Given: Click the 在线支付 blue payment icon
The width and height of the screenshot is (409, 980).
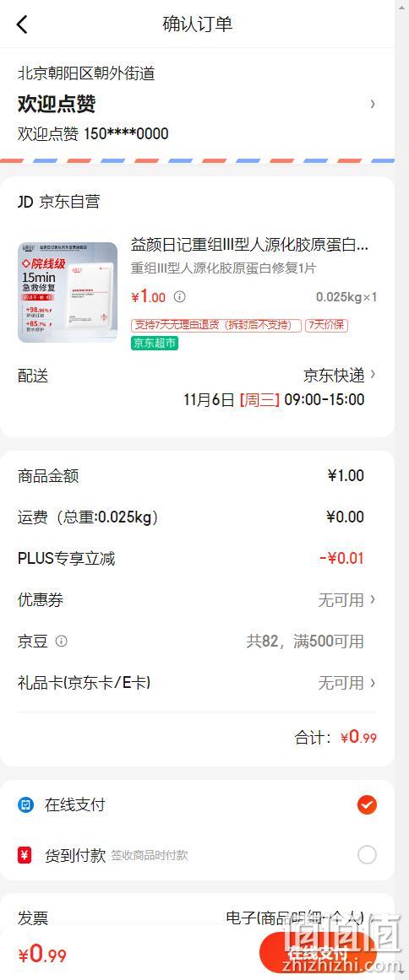Looking at the screenshot, I should (x=25, y=805).
